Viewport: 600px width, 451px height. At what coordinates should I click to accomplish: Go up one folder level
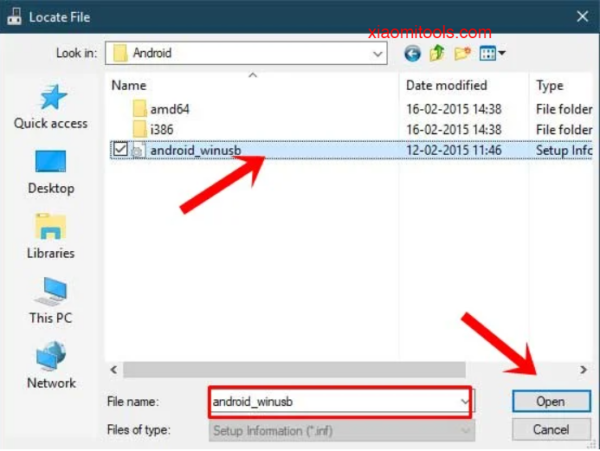tap(437, 52)
